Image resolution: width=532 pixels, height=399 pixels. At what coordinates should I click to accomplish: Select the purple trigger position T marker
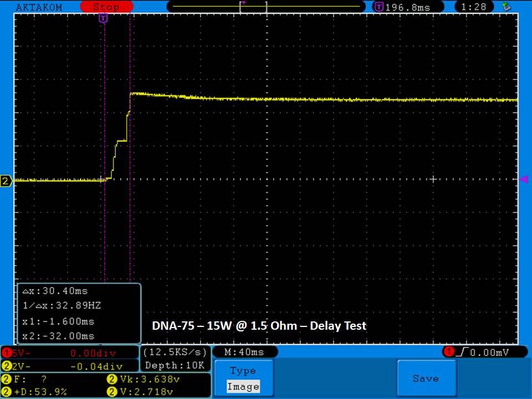[103, 19]
